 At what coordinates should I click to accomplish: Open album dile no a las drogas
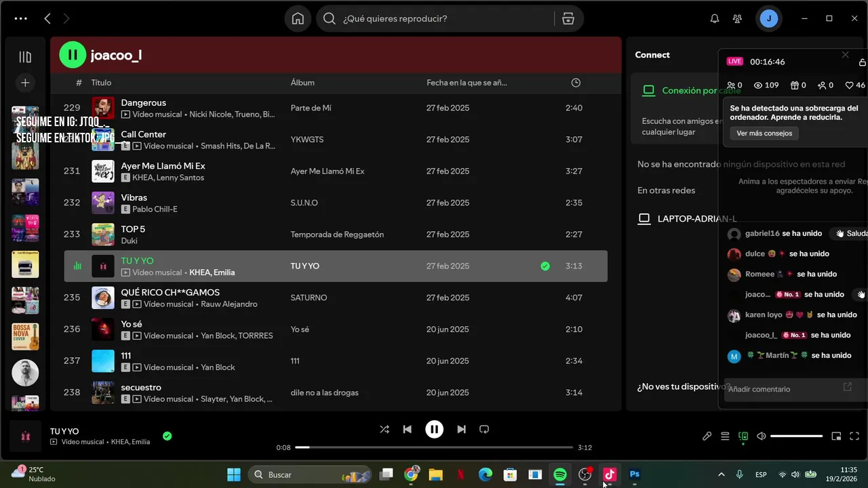pyautogui.click(x=324, y=392)
